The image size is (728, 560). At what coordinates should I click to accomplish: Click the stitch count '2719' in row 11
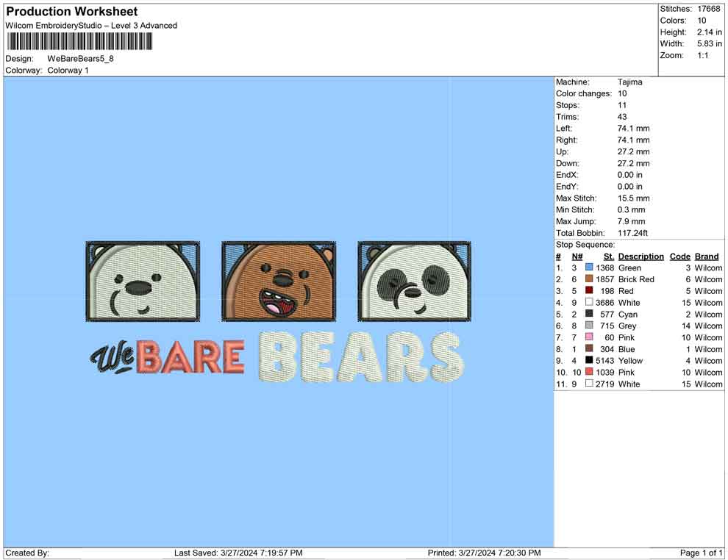(x=605, y=384)
